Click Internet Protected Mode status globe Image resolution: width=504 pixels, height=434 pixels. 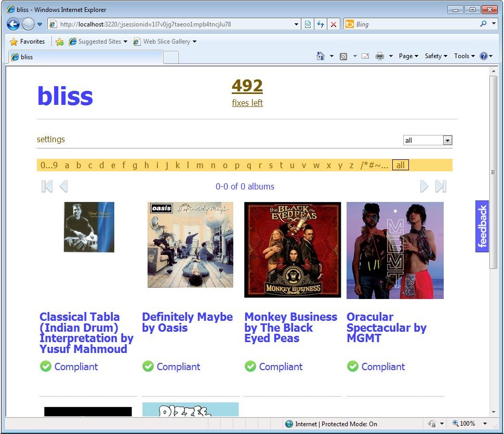pos(289,424)
